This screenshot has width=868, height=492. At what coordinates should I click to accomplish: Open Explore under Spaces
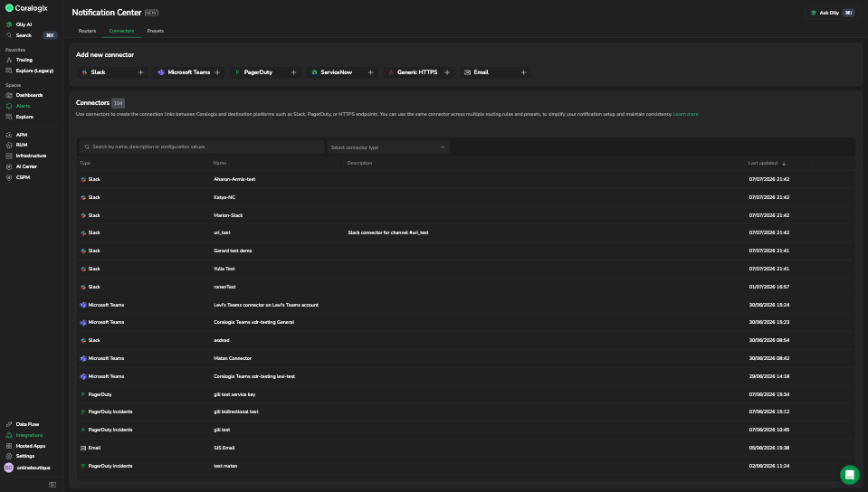click(x=20, y=117)
